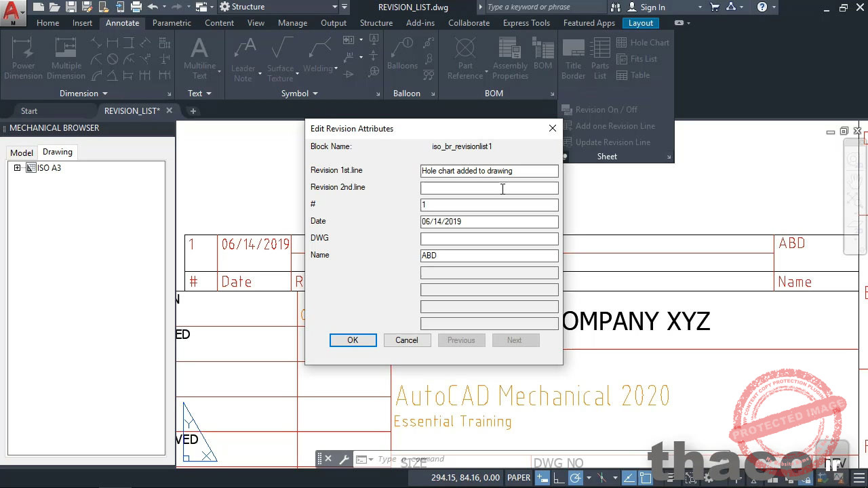Click the Undo arrow icon
The height and width of the screenshot is (488, 868).
pos(153,7)
